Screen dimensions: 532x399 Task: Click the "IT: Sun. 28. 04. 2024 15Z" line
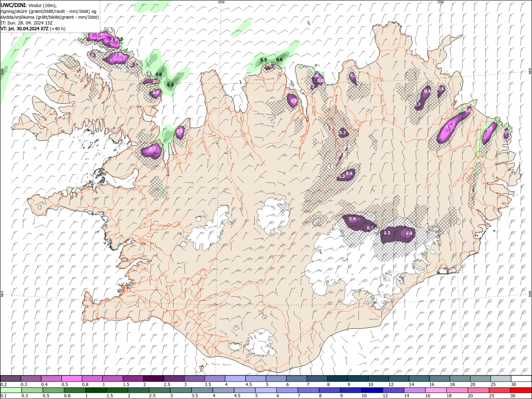[27, 23]
